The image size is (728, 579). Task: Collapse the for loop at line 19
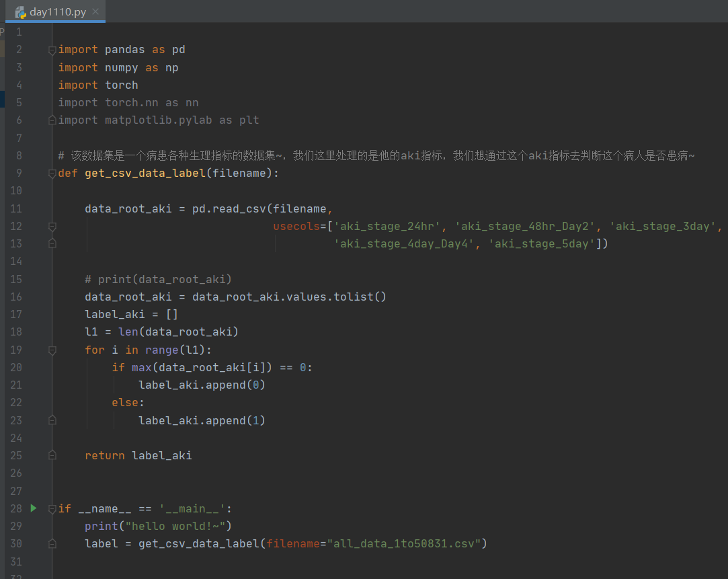pos(52,350)
